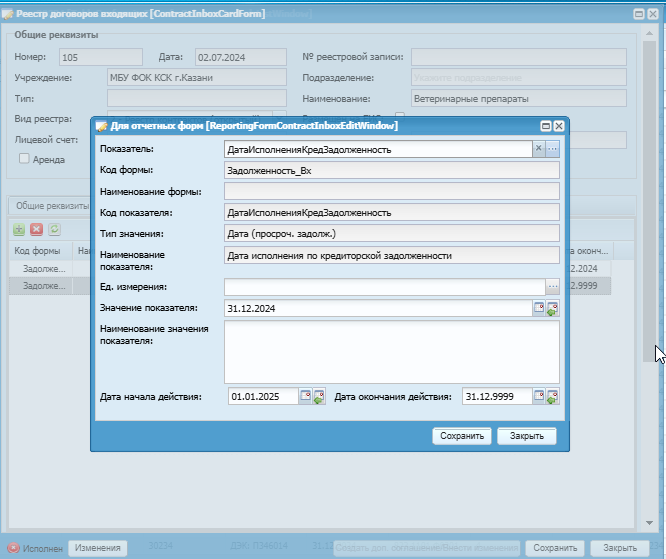Open the Ед. измерения lookup ellipsis button
This screenshot has width=666, height=559.
[x=553, y=287]
